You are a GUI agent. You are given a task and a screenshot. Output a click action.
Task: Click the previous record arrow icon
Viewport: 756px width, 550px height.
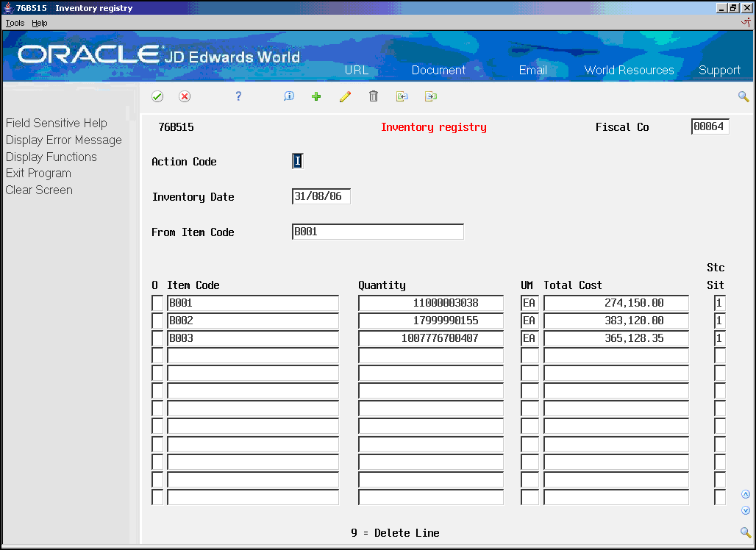point(402,96)
